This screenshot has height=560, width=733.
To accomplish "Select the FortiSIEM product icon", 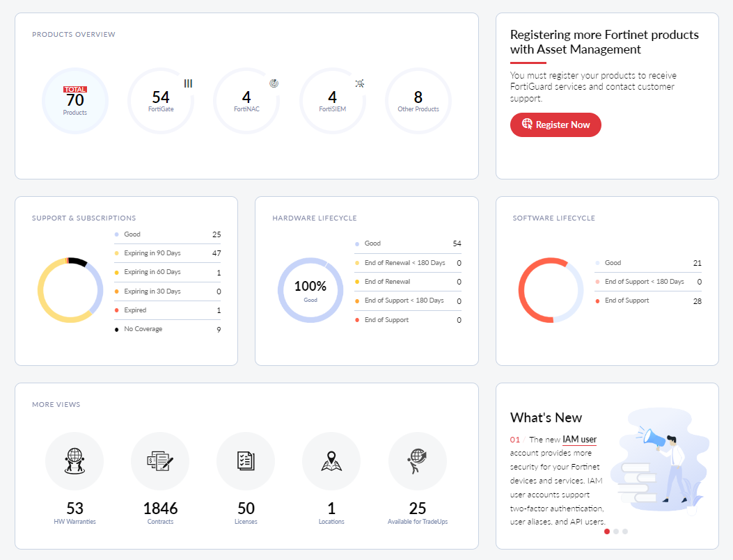I will (332, 101).
